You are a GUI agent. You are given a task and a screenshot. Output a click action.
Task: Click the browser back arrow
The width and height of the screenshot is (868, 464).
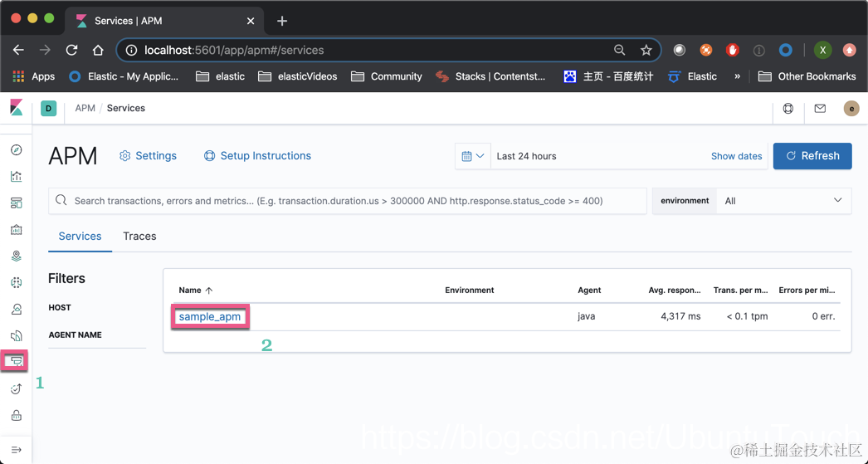[x=18, y=50]
